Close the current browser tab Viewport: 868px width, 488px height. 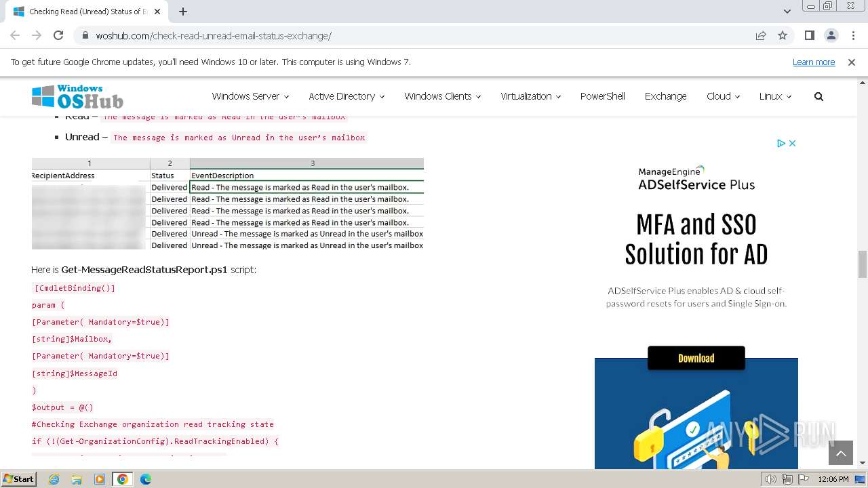pyautogui.click(x=158, y=12)
